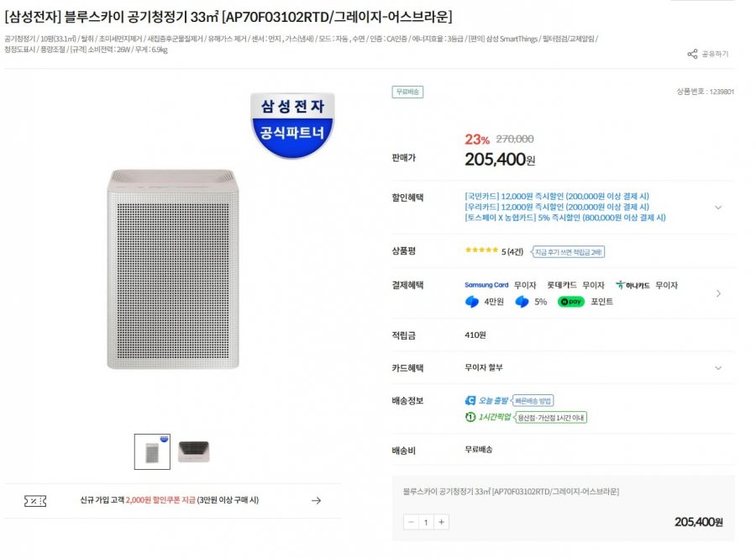The width and height of the screenshot is (756, 559).
Task: Open the 빠른배송 방법 link
Action: click(534, 401)
